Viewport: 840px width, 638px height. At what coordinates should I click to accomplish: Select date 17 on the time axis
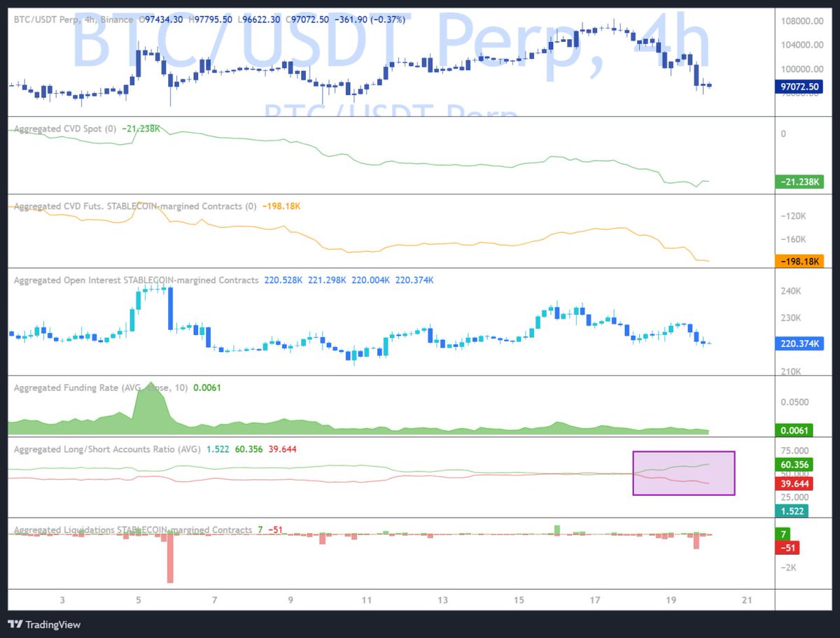595,600
